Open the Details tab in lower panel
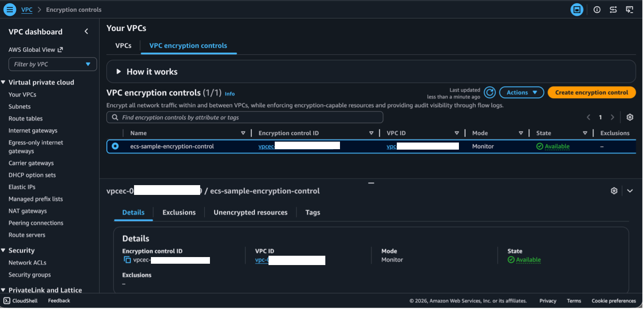This screenshot has width=644, height=309. (x=133, y=212)
